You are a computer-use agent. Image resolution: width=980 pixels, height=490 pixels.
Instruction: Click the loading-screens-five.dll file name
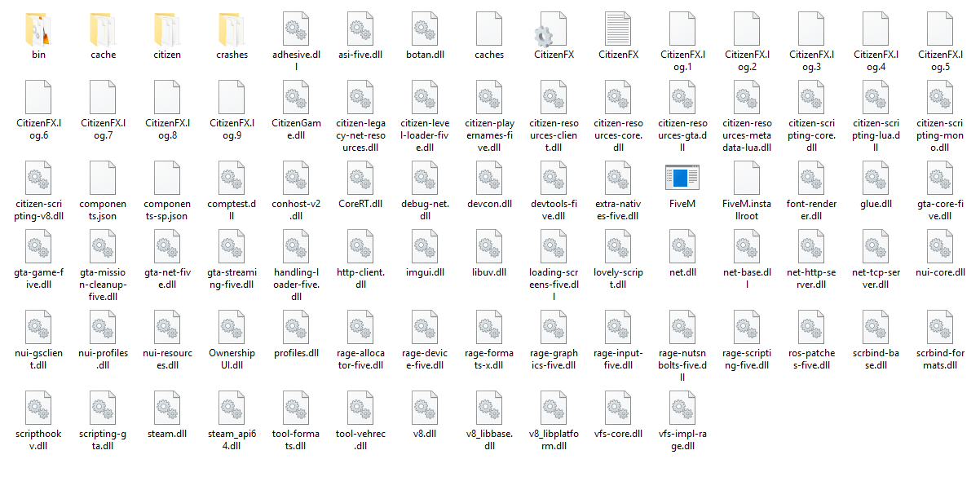[554, 284]
